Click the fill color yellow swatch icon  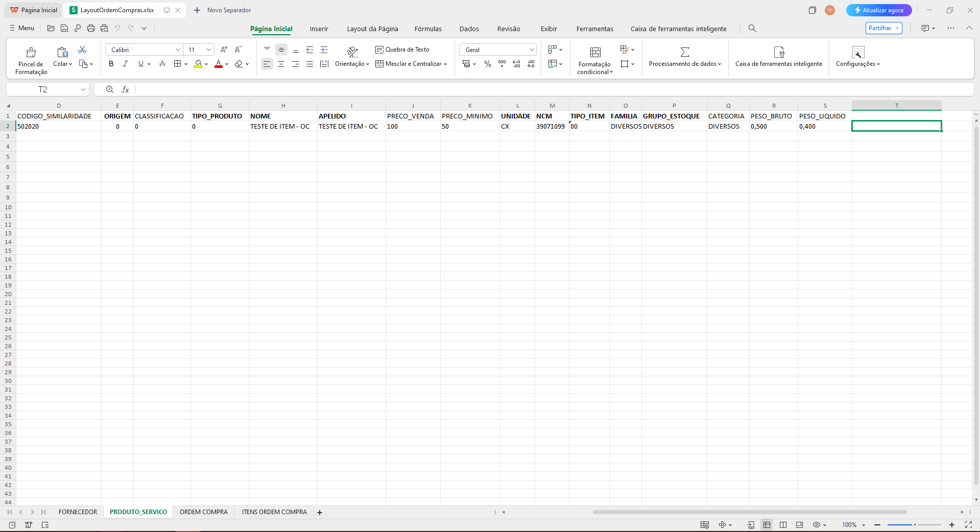coord(198,64)
